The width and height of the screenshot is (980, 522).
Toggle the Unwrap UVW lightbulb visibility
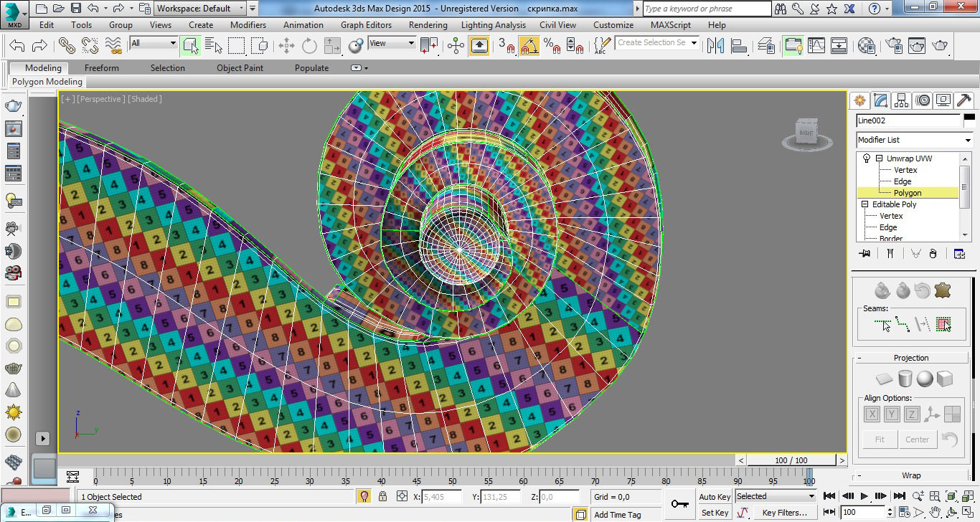coord(867,158)
